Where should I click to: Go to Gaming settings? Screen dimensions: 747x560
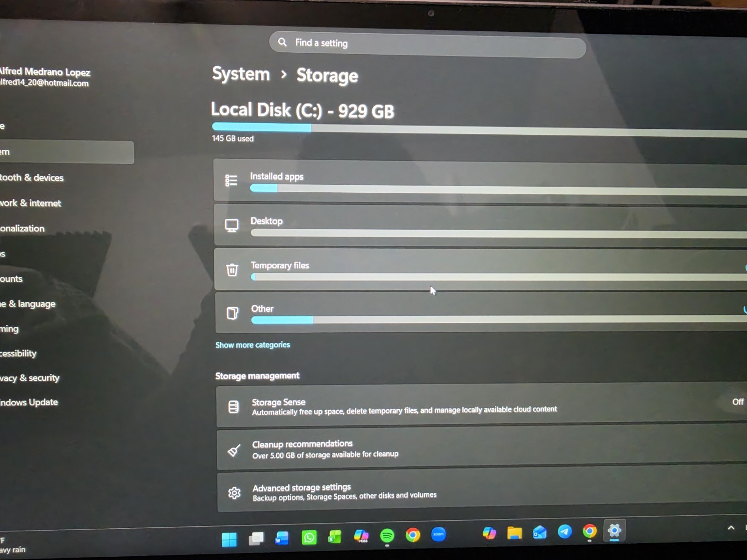click(9, 329)
